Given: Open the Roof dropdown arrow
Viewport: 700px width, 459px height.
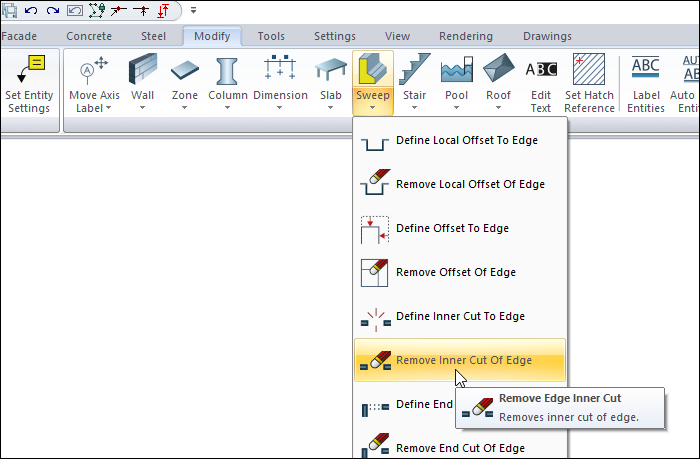Looking at the screenshot, I should pyautogui.click(x=498, y=108).
